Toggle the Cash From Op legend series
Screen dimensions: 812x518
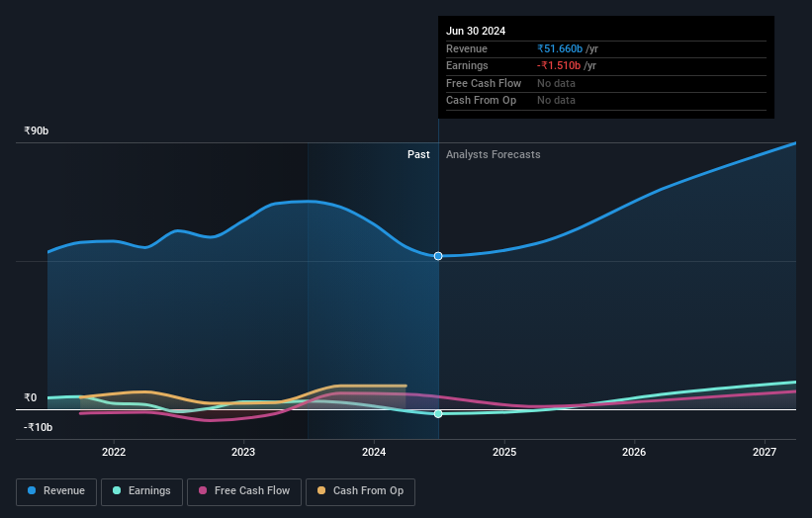click(360, 491)
